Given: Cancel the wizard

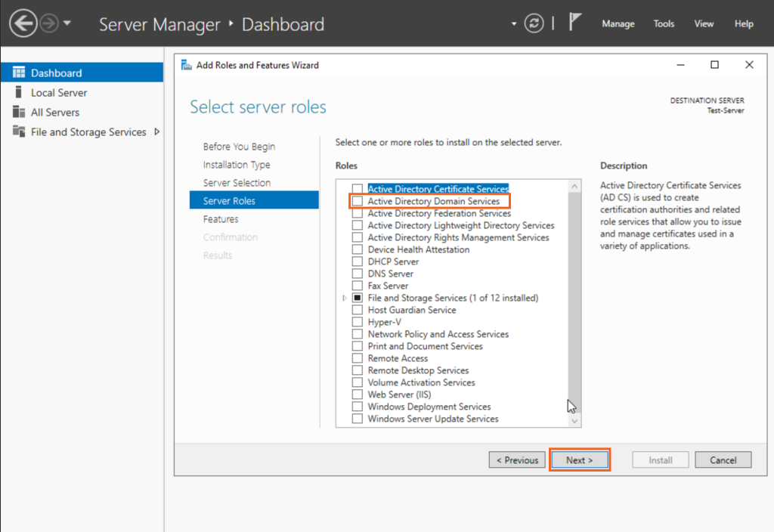Looking at the screenshot, I should pyautogui.click(x=723, y=459).
